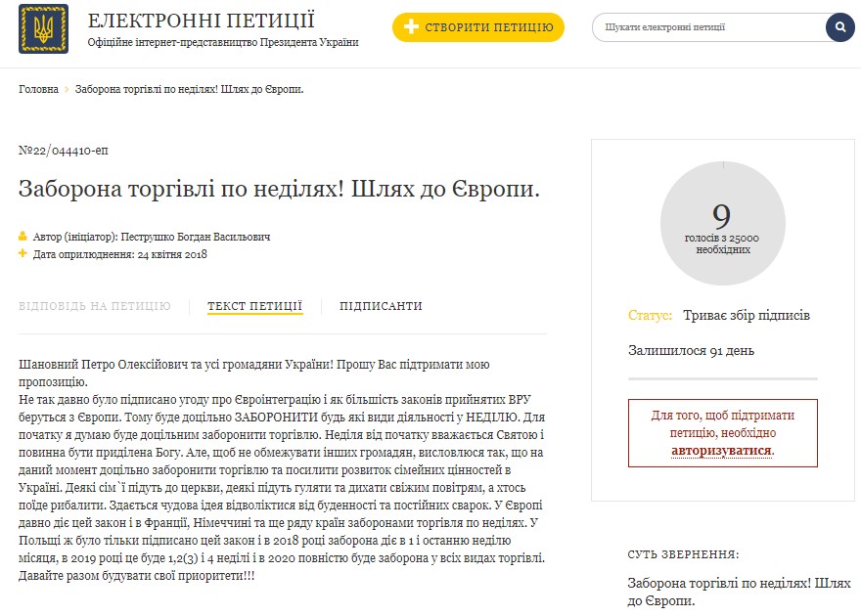Viewport: 861px width, 616px height.
Task: Open the "ВІДПОВІДЬ НА ПЕТИЦІЮ" tab
Action: [x=93, y=306]
